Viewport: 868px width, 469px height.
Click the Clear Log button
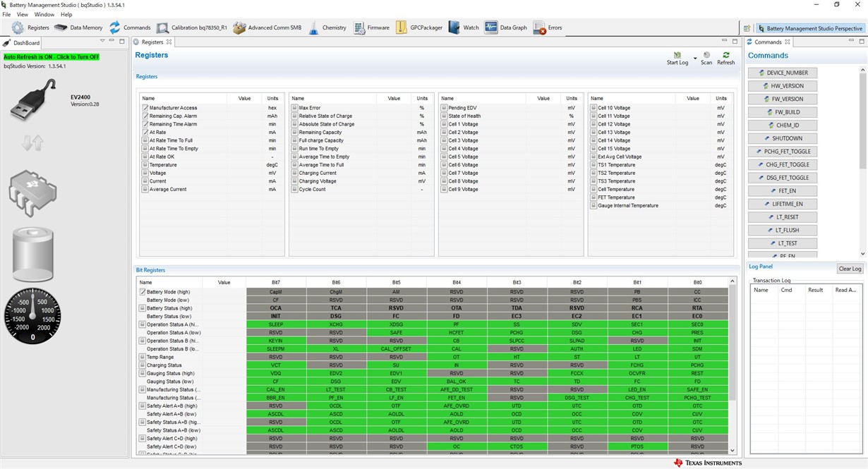[850, 269]
